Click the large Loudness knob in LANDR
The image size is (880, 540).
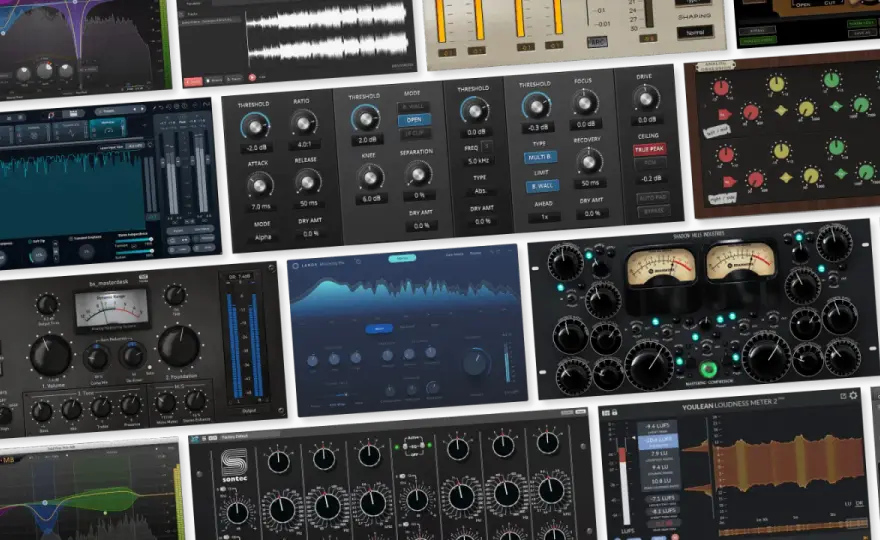(476, 363)
